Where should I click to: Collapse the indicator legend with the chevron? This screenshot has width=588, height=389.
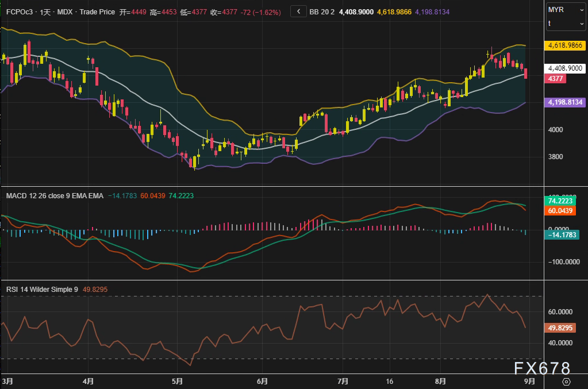pyautogui.click(x=298, y=11)
